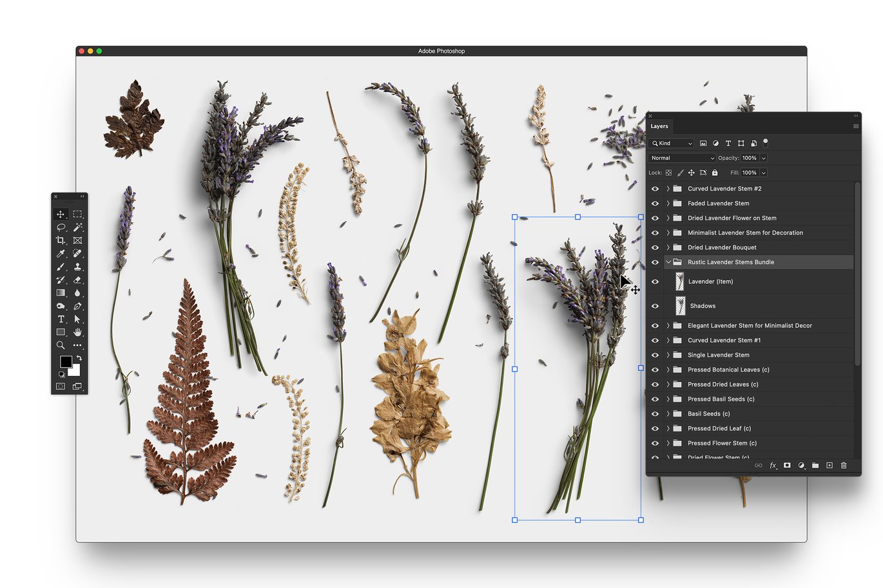Pick the Crop tool
Viewport: 883px width, 588px height.
61,240
